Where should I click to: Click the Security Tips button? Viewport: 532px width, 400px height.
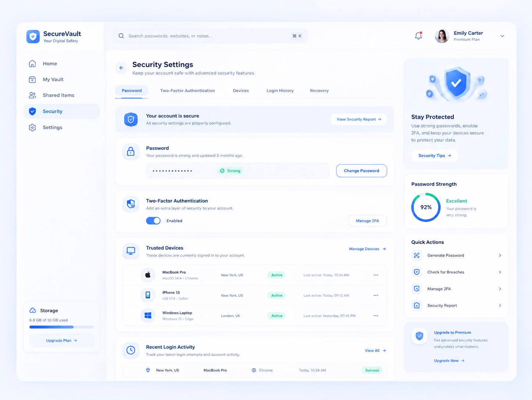(x=435, y=156)
